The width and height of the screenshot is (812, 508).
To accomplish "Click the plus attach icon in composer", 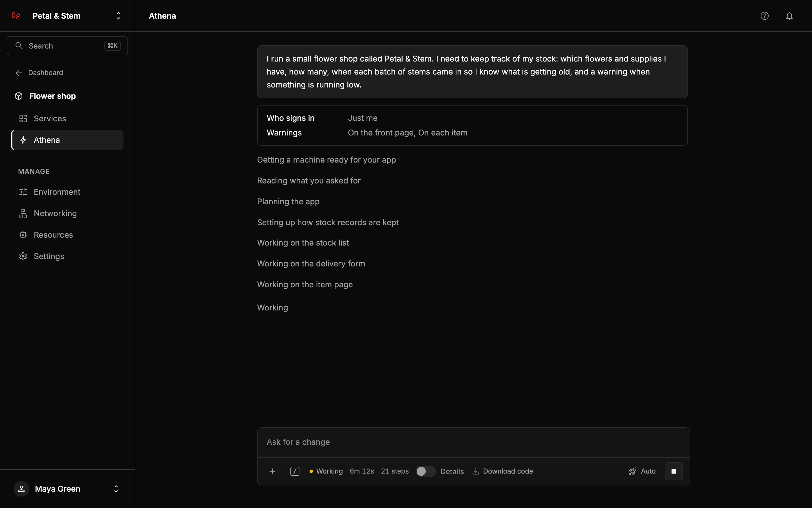I will [272, 471].
